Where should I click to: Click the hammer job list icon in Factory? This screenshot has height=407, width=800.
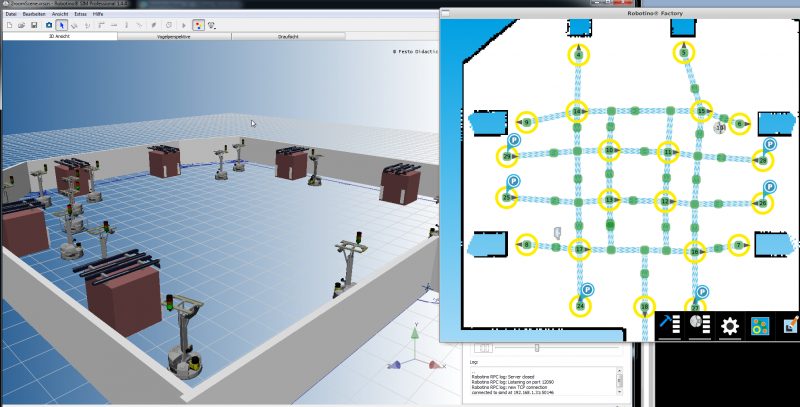point(669,325)
